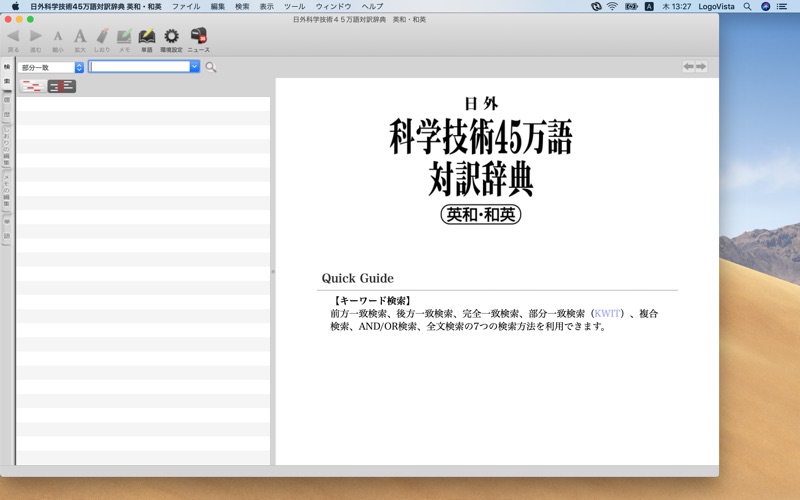Click the 対訳辞典 title text
The height and width of the screenshot is (500, 800).
tap(481, 178)
